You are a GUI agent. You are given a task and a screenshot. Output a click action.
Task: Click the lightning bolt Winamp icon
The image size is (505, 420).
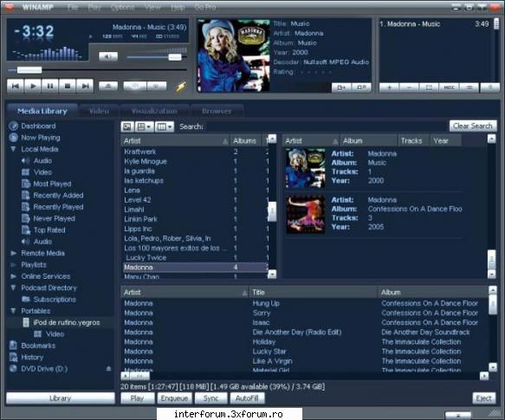181,87
